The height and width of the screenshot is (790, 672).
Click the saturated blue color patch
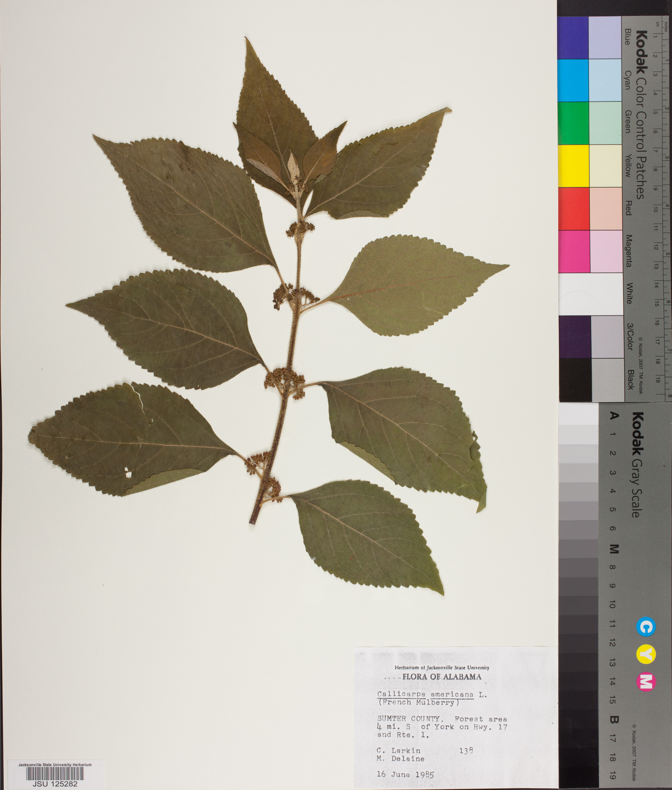click(573, 38)
